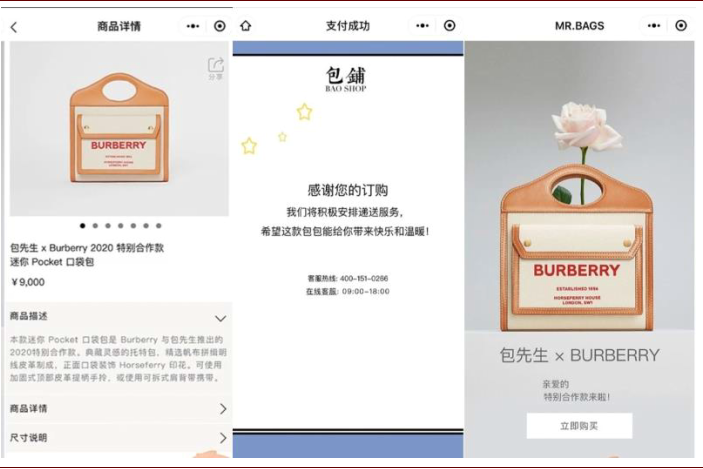Click the price ¥9,000
The height and width of the screenshot is (469, 703).
[28, 282]
